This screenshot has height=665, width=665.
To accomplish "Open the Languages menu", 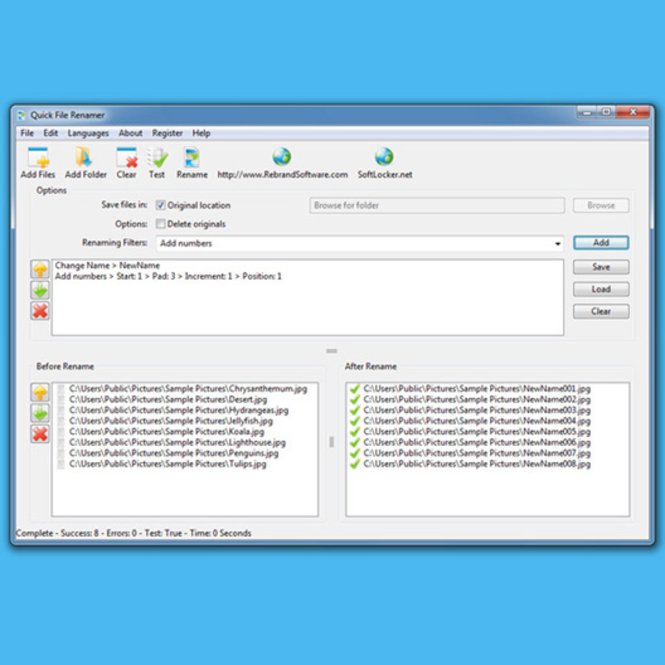I will coord(88,133).
